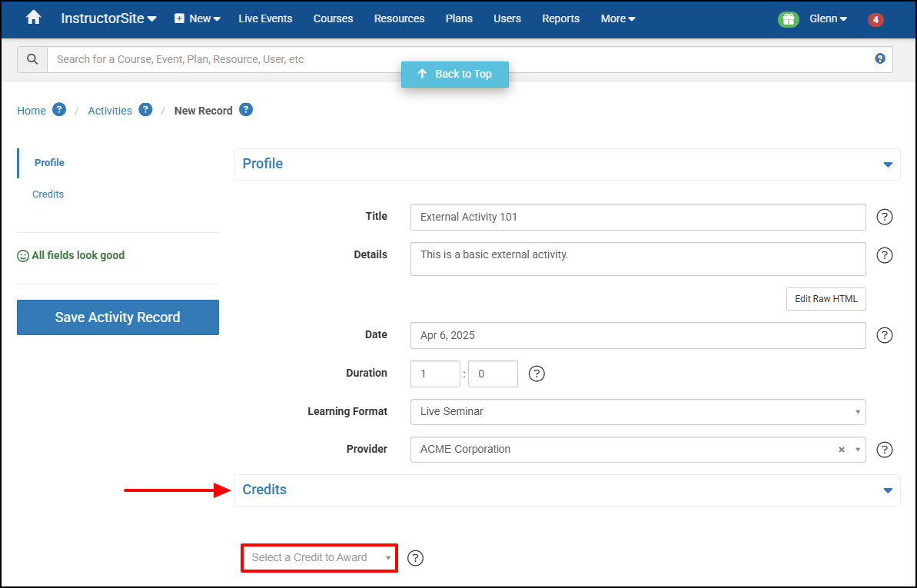Open help icon next to New Record
The height and width of the screenshot is (588, 917).
point(246,109)
